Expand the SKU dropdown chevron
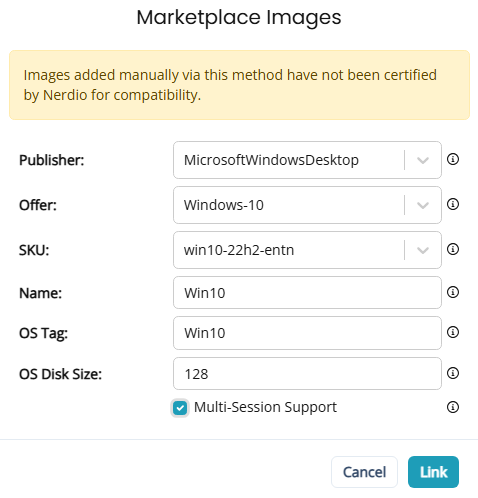Image resolution: width=478 pixels, height=498 pixels. click(x=423, y=250)
